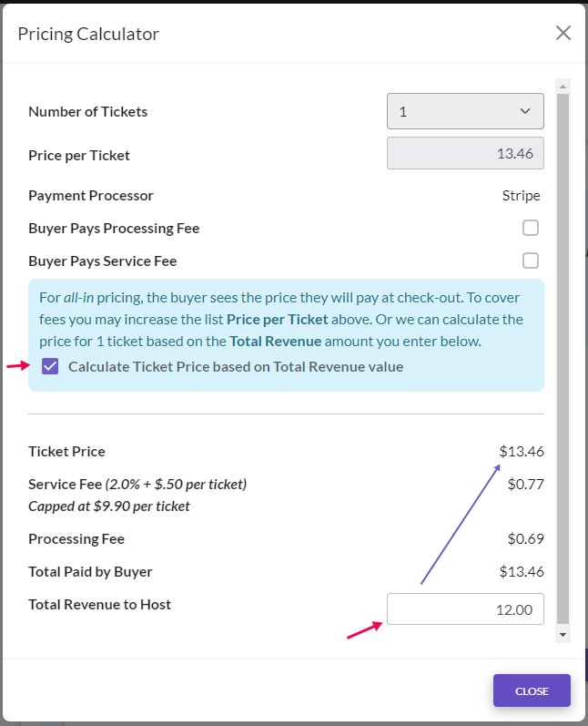Click the Service Fee $0.77 amount
The width and height of the screenshot is (588, 726).
pyautogui.click(x=525, y=484)
